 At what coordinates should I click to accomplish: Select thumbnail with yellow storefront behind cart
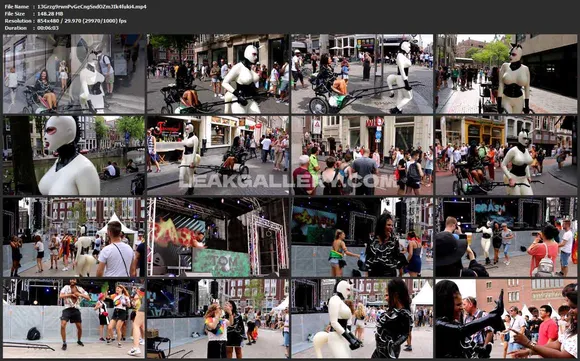[506, 155]
